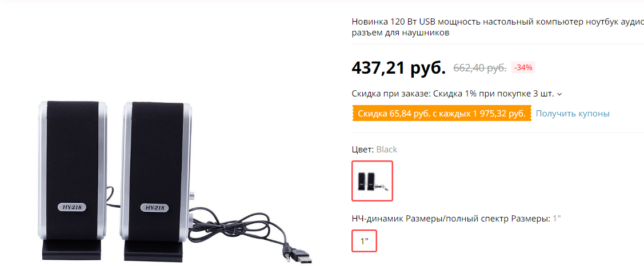This screenshot has height=266, width=644.
Task: Click the HY-218 badge on right speaker
Action: coord(155,208)
